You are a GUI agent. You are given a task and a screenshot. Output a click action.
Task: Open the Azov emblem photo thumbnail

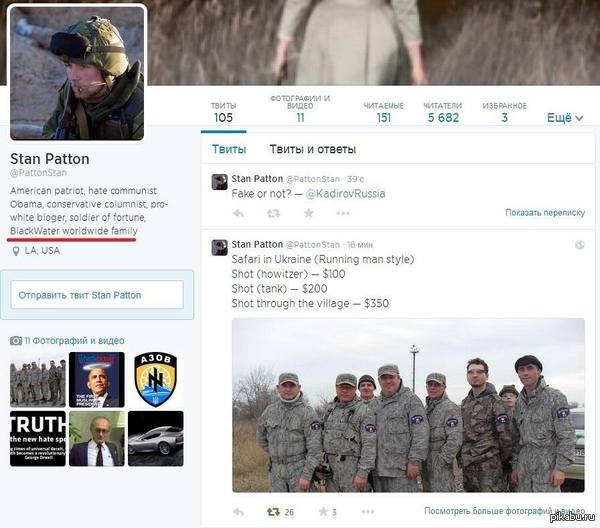tap(156, 380)
